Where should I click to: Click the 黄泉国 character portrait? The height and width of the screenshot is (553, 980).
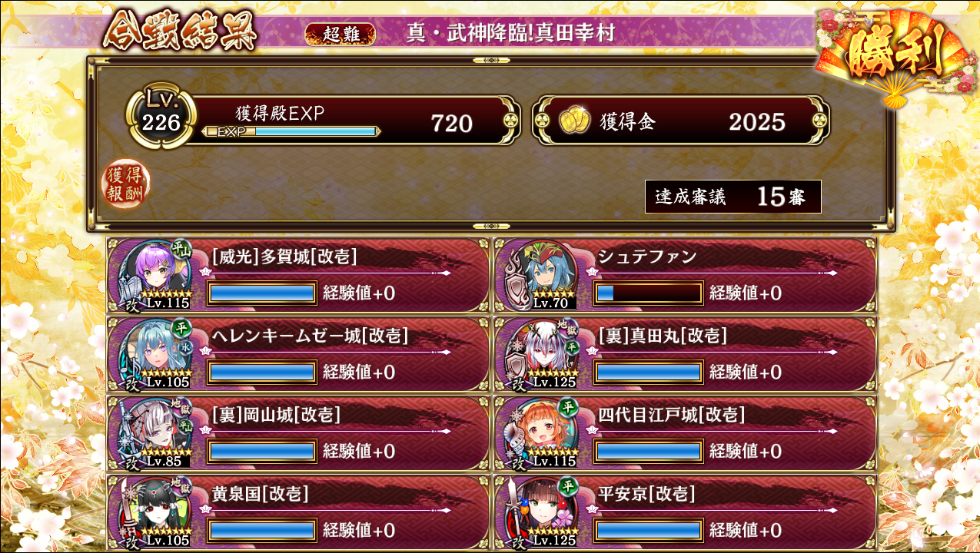(152, 512)
